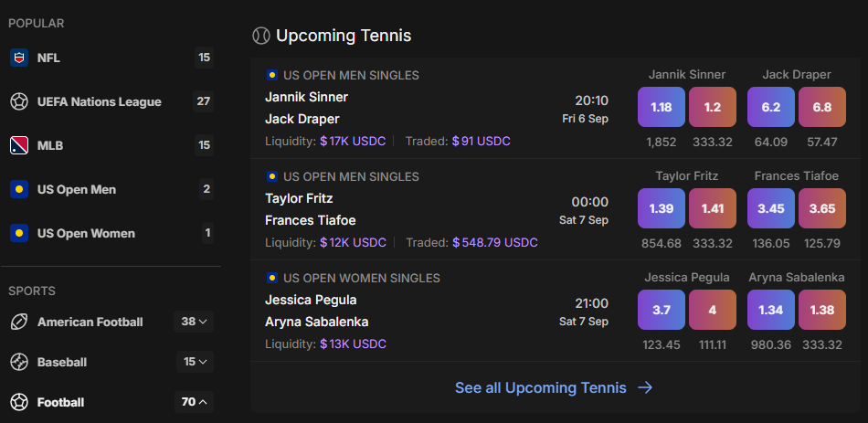Expand the American Football 38 dropdown
The image size is (868, 423).
coord(194,322)
